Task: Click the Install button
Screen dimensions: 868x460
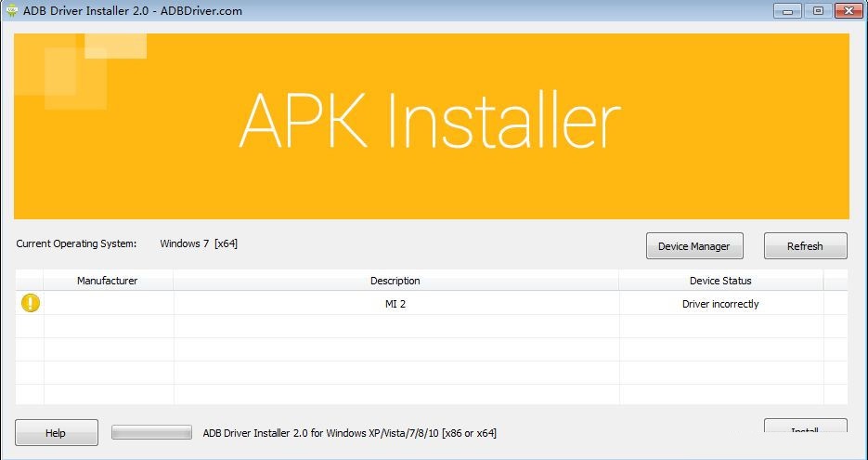Action: pyautogui.click(x=805, y=427)
